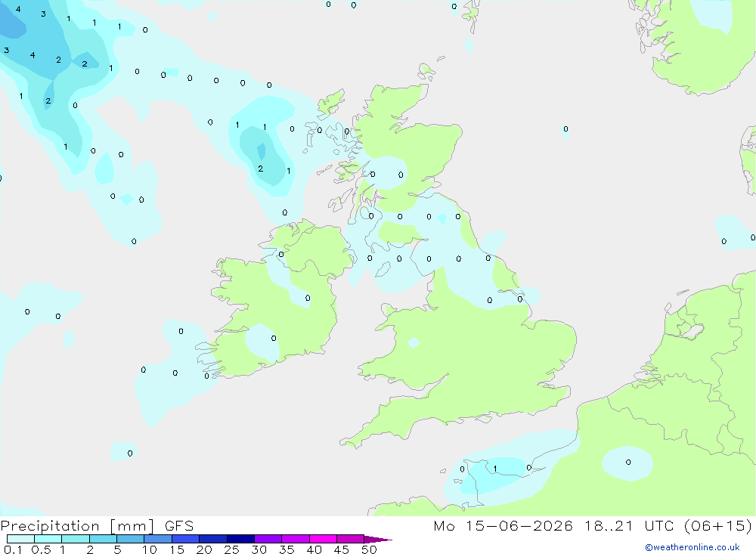Click the '45' legend scale label
The height and width of the screenshot is (554, 756).
point(342,549)
